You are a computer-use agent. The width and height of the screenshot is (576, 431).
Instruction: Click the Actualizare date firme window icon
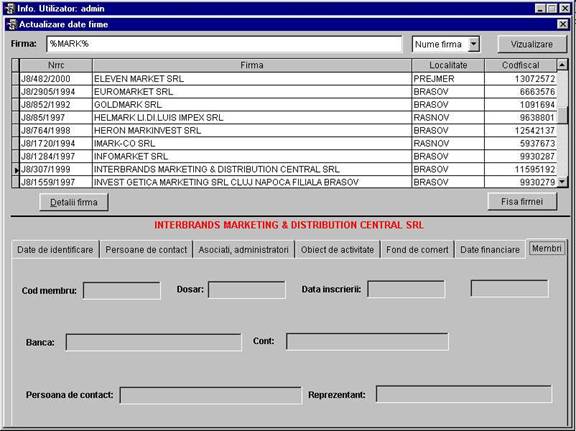click(x=13, y=24)
